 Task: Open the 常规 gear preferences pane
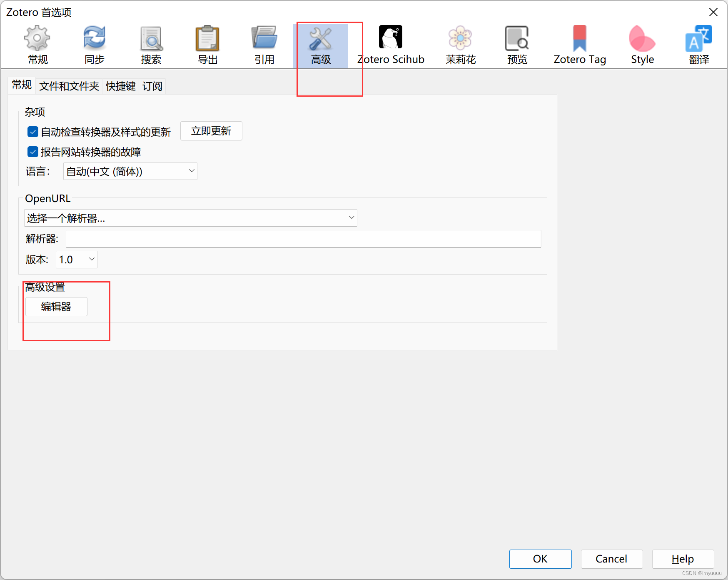click(37, 45)
